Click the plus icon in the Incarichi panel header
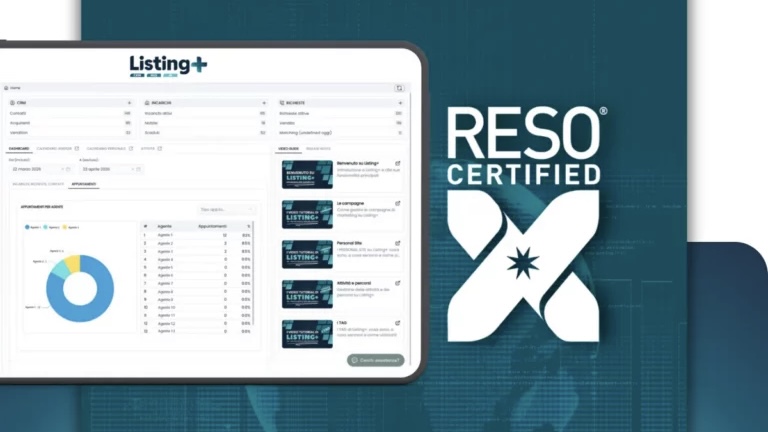 pyautogui.click(x=264, y=103)
